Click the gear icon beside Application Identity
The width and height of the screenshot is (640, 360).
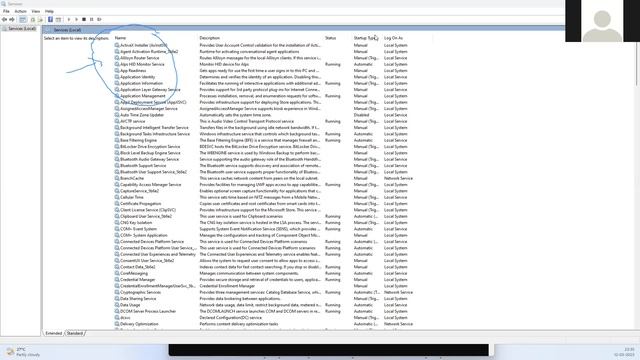coord(117,77)
